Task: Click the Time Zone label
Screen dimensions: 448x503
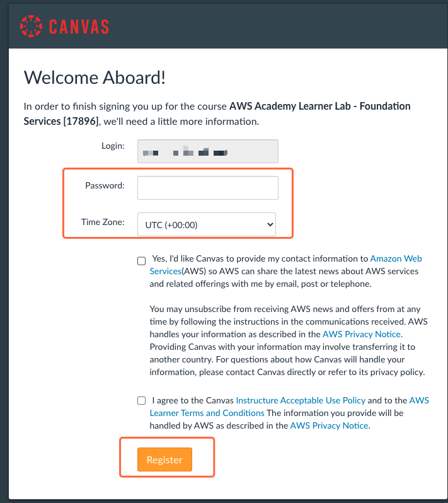Action: coord(103,222)
